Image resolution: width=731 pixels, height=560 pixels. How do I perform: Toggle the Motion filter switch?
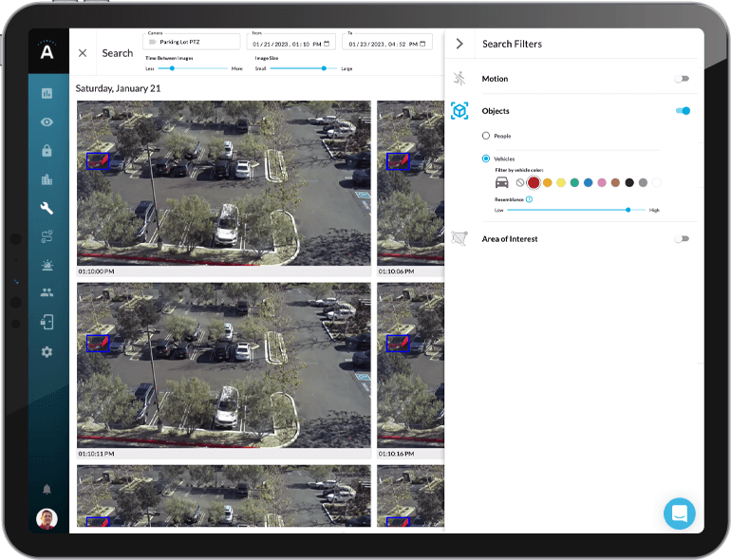click(x=682, y=79)
